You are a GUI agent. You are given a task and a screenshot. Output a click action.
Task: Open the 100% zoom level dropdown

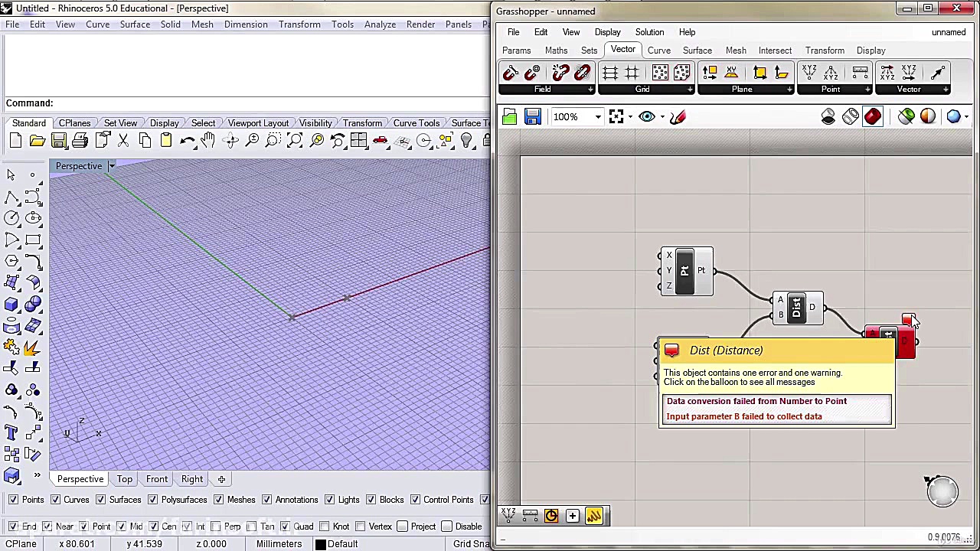pos(598,116)
